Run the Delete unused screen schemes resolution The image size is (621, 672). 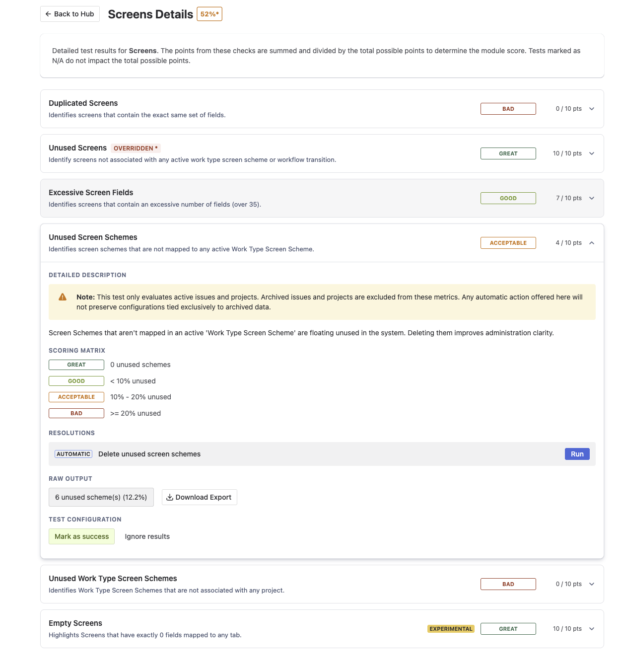pos(577,453)
